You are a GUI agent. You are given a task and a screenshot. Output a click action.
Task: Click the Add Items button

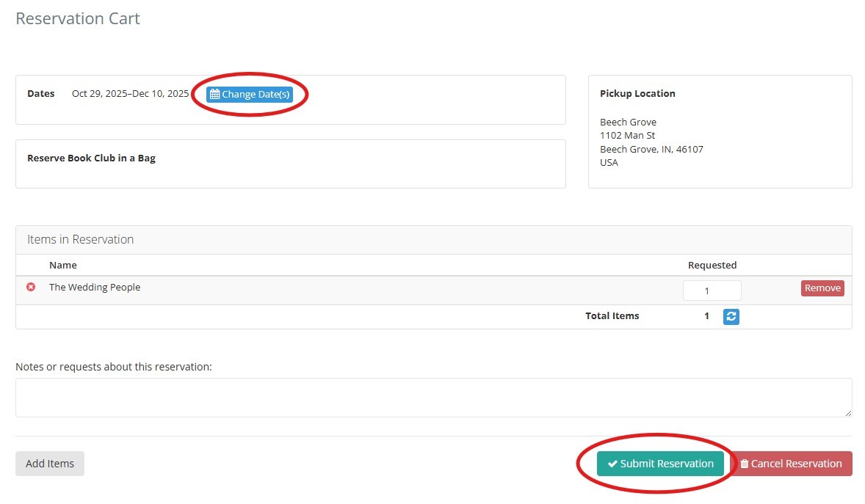click(x=49, y=463)
